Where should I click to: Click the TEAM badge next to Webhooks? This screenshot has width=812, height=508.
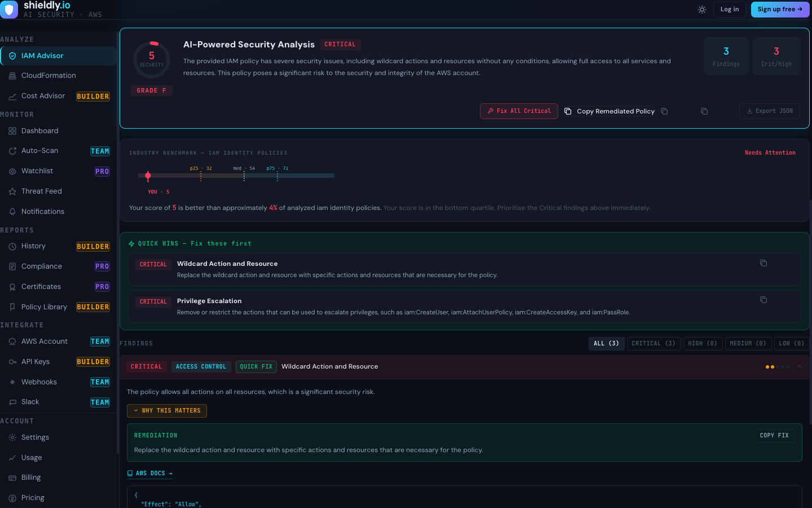click(100, 382)
